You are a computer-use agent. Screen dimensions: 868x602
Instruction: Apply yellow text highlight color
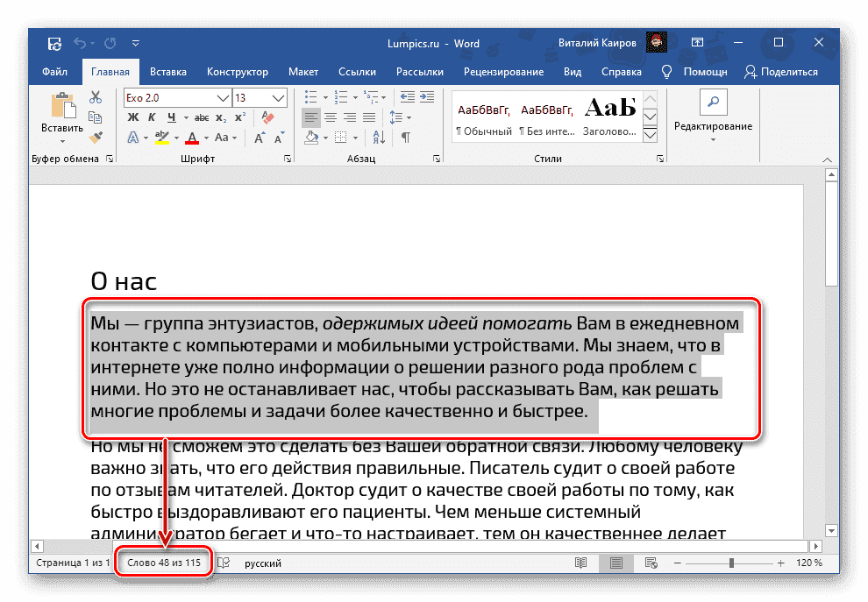tap(161, 138)
